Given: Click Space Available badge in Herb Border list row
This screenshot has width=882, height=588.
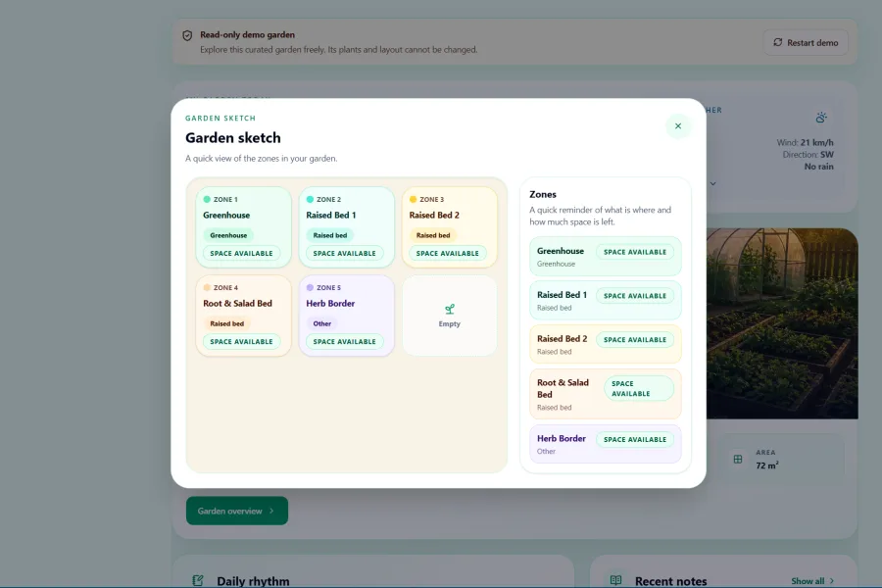Looking at the screenshot, I should point(635,439).
